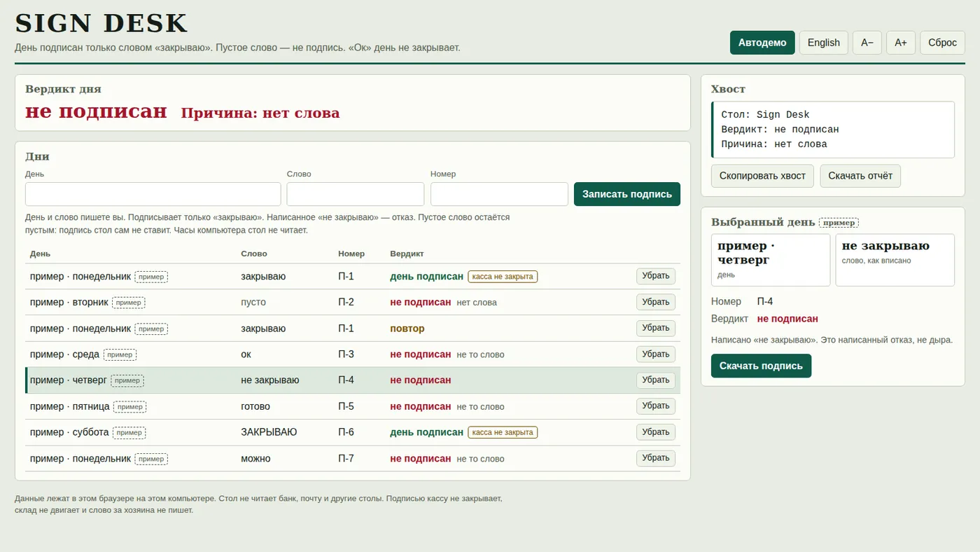
Task: Remove the среда row П-3
Action: [656, 354]
